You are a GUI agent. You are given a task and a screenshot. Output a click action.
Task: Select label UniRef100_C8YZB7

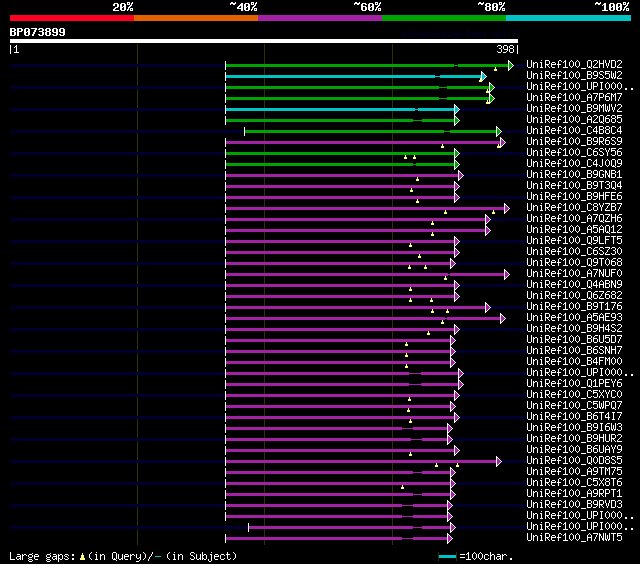click(x=574, y=207)
